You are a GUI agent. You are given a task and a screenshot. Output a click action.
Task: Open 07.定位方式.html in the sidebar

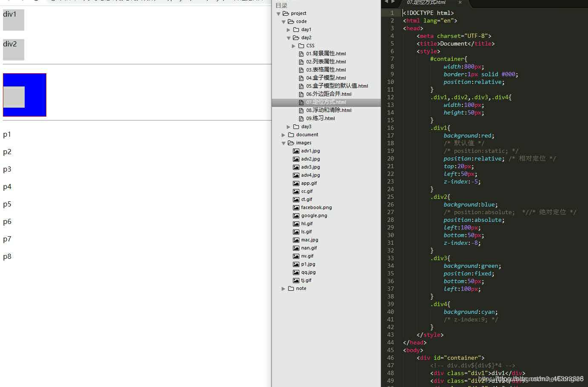point(326,102)
